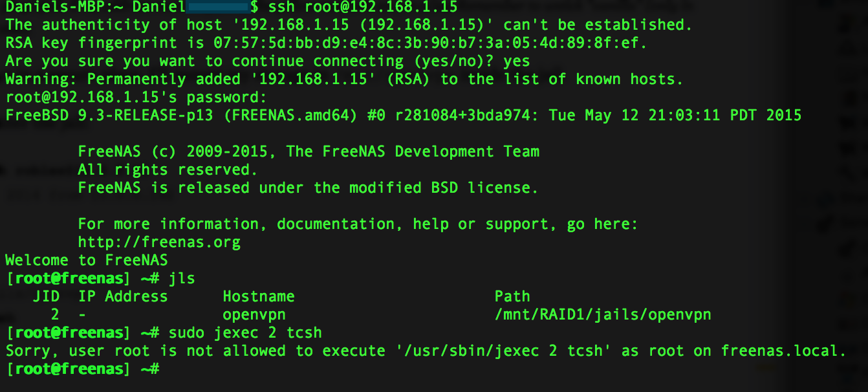This screenshot has height=392, width=868.
Task: Click the JID column header
Action: [47, 297]
